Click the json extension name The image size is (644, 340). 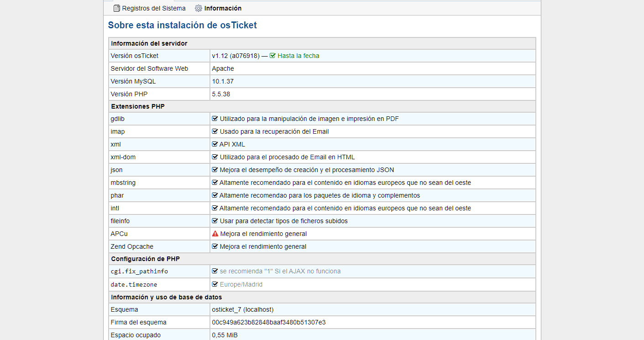point(116,170)
